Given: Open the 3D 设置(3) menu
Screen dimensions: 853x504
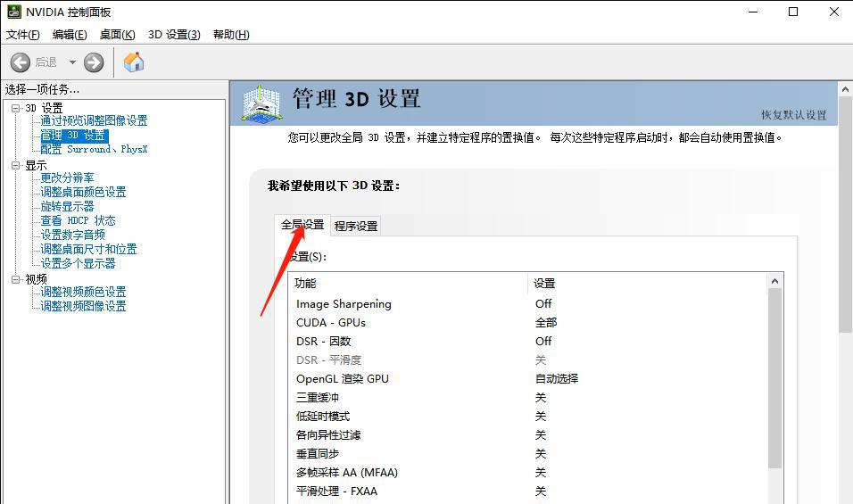Looking at the screenshot, I should (x=174, y=35).
